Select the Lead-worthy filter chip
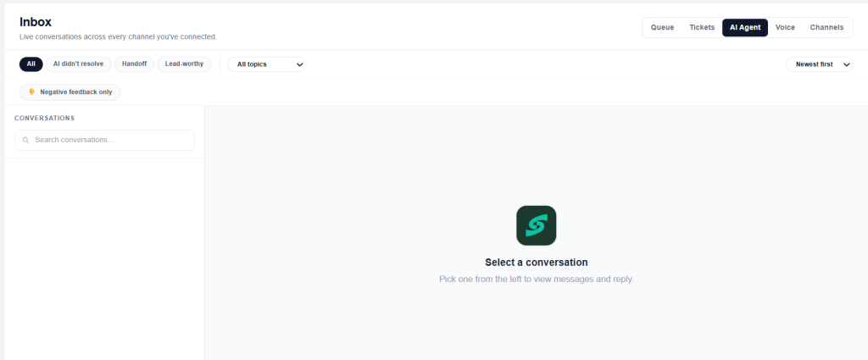Viewport: 868px width, 360px height. (x=184, y=64)
